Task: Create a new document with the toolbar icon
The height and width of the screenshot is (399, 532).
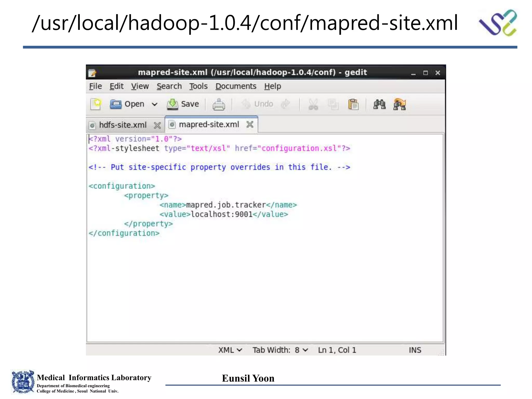Action: (96, 104)
